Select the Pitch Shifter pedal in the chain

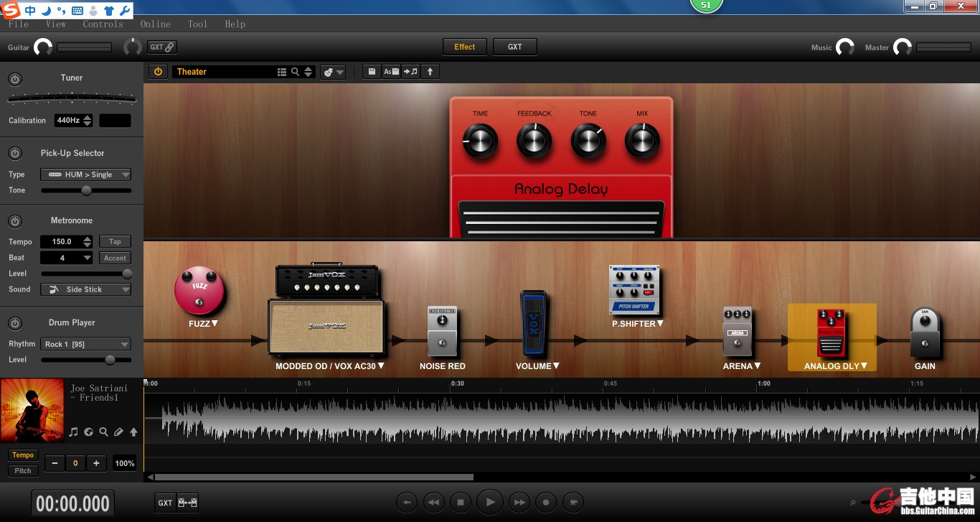(x=634, y=290)
